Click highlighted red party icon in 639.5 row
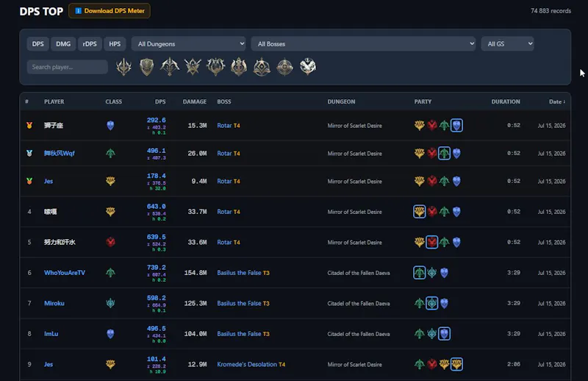The image size is (588, 381). coord(431,242)
